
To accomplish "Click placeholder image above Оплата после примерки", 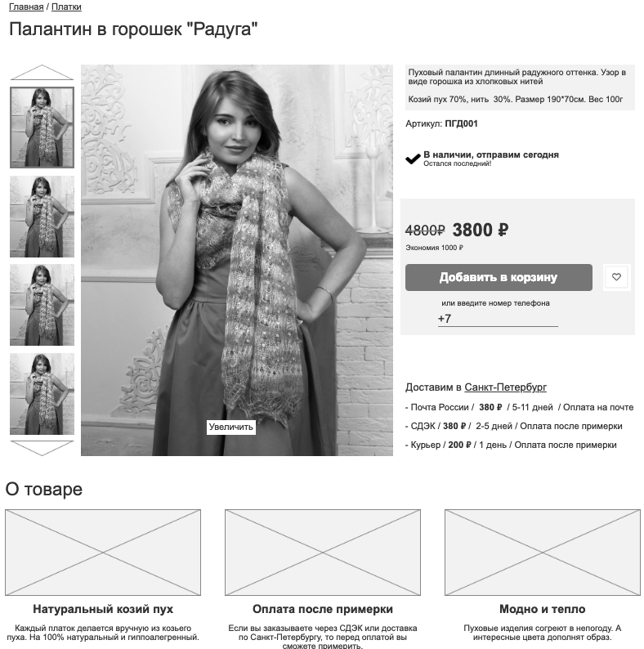I will (323, 553).
